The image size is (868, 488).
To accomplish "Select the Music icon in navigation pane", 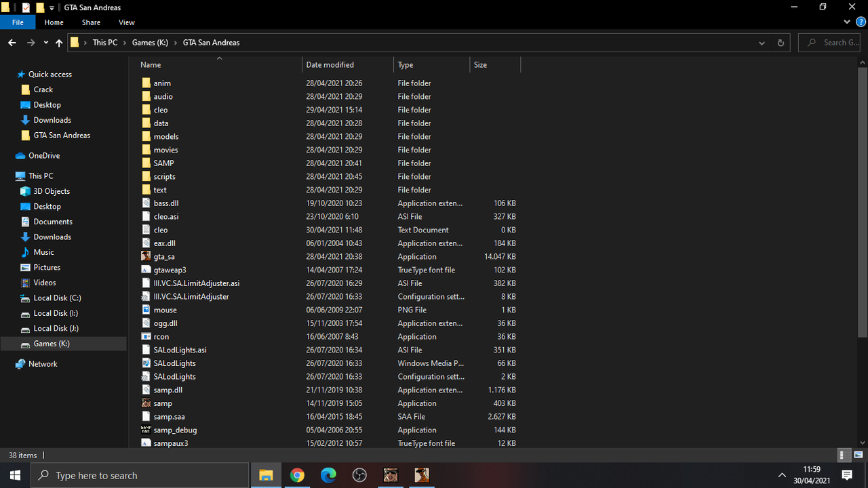I will [x=26, y=252].
